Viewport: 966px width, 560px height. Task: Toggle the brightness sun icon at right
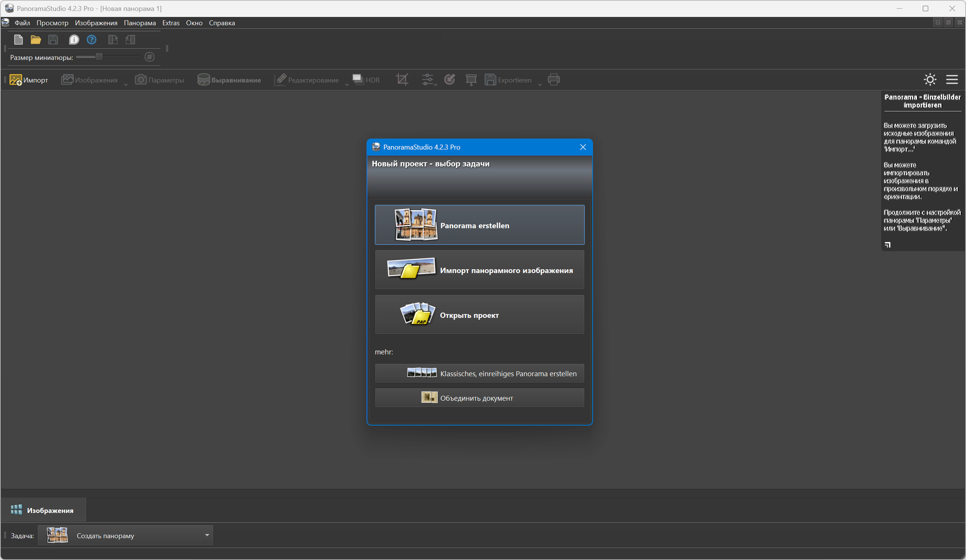(930, 79)
